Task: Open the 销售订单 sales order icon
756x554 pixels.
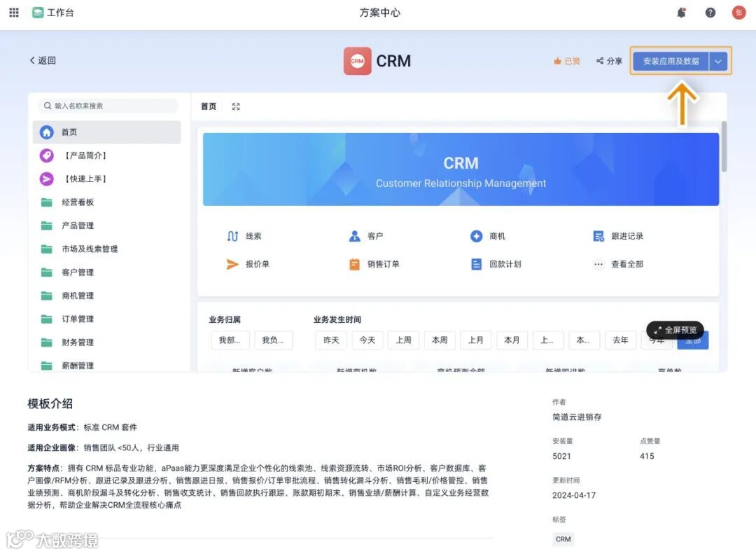Action: (x=354, y=265)
